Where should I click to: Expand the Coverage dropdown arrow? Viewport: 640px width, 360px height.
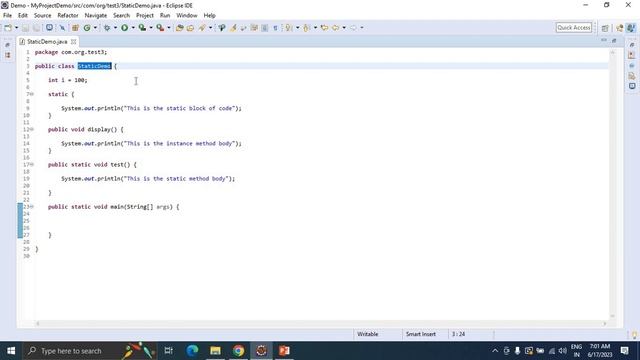(151, 28)
